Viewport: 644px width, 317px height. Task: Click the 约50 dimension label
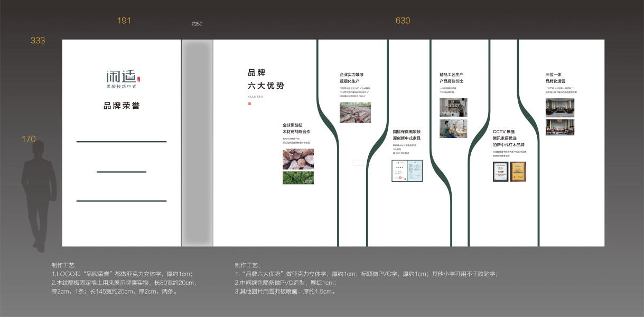pyautogui.click(x=197, y=24)
